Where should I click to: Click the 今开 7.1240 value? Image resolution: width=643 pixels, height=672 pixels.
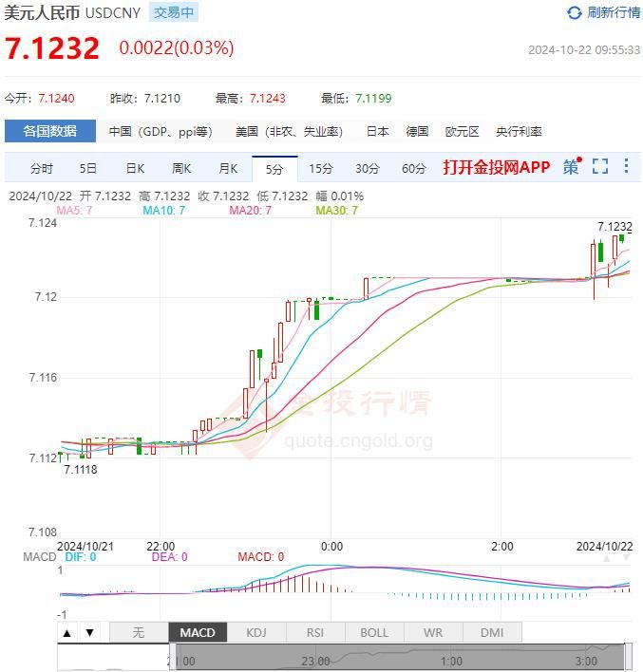56,99
